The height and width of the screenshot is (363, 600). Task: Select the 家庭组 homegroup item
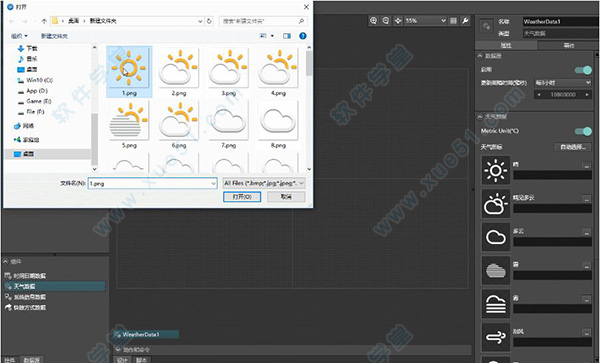26,140
